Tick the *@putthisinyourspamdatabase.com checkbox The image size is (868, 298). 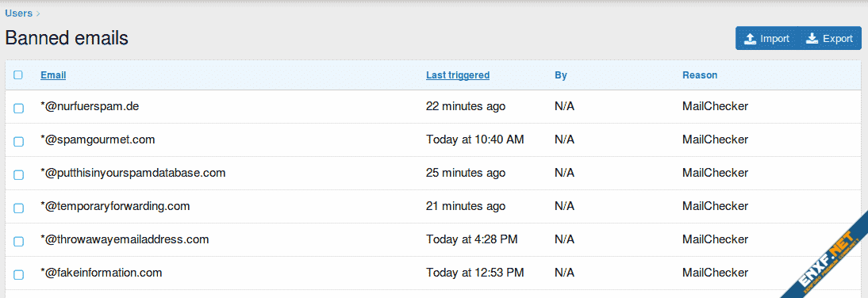pos(18,174)
